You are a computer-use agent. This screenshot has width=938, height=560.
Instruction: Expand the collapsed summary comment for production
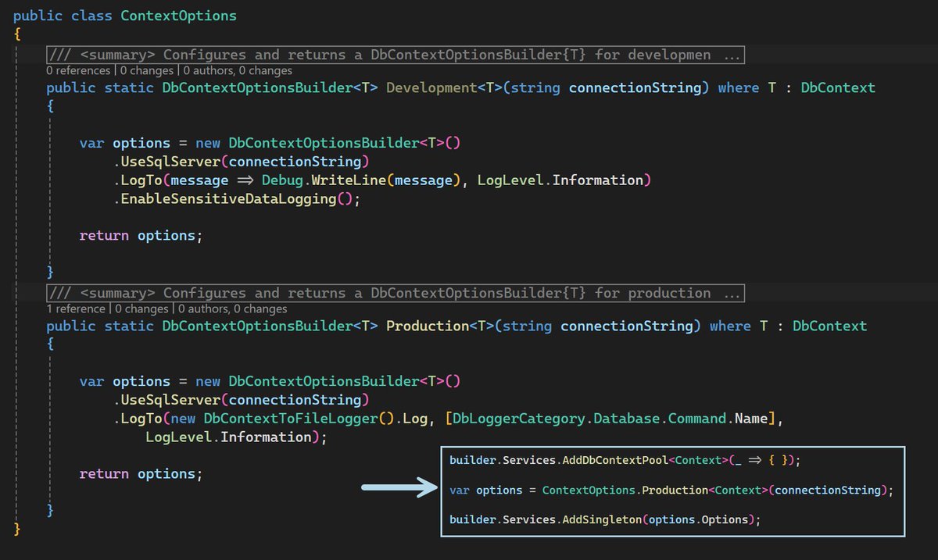tap(396, 293)
